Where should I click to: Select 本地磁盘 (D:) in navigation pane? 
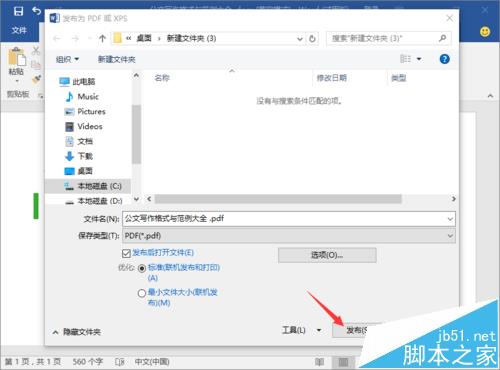94,201
